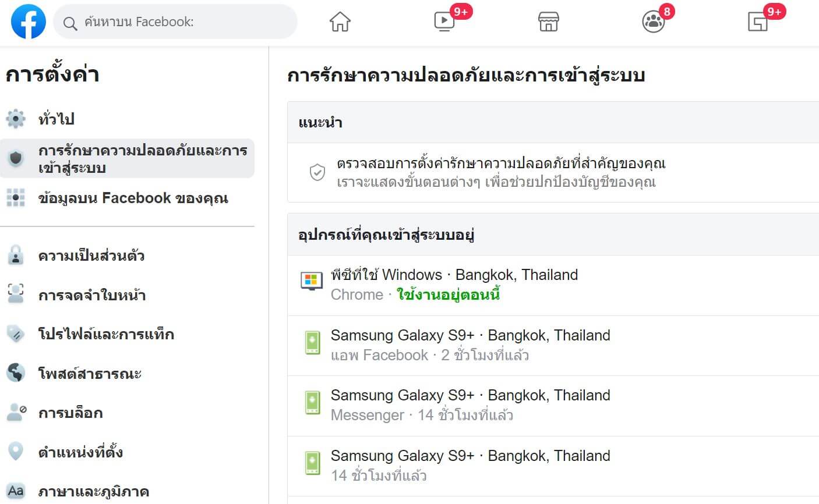Open the Groups icon with 8 badge
Viewport: 819px width, 504px height.
pos(653,22)
